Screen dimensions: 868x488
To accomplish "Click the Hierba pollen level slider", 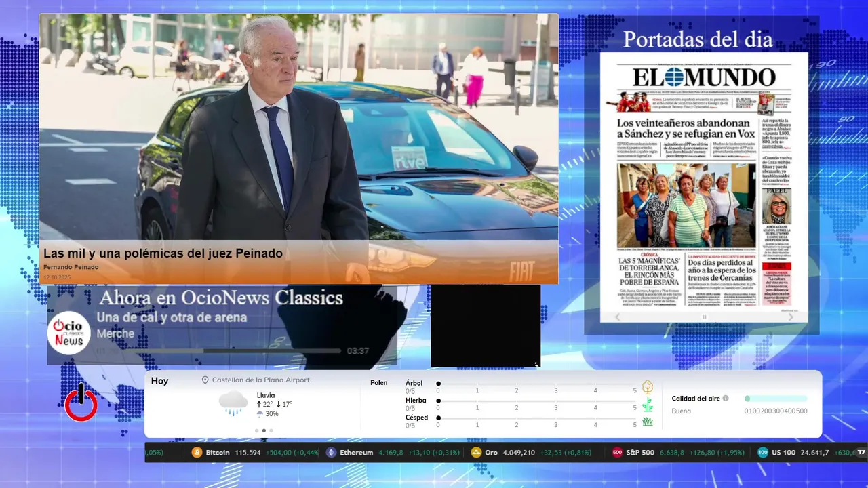I will [x=537, y=401].
